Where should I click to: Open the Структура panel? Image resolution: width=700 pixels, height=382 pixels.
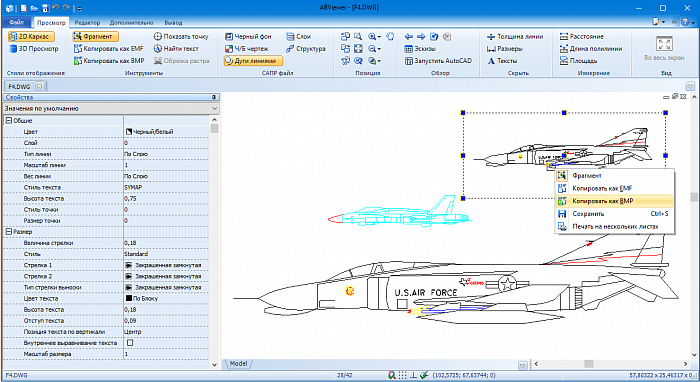[306, 49]
